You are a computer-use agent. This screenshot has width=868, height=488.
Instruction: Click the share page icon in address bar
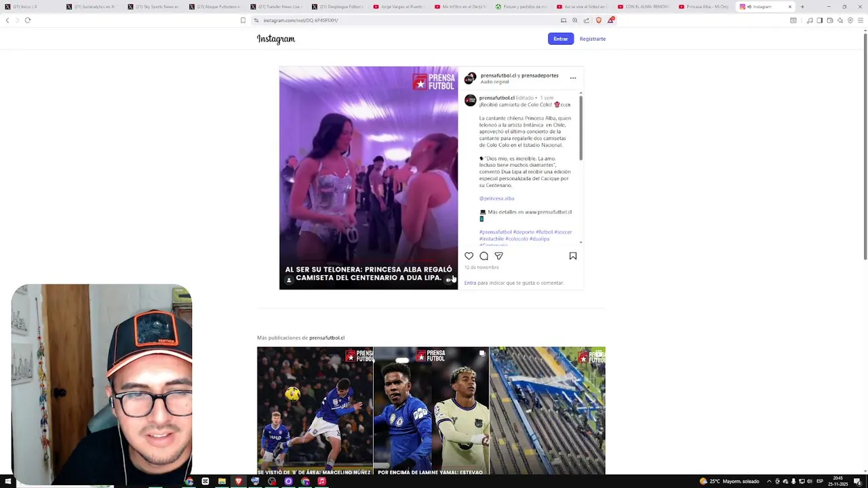coord(587,20)
